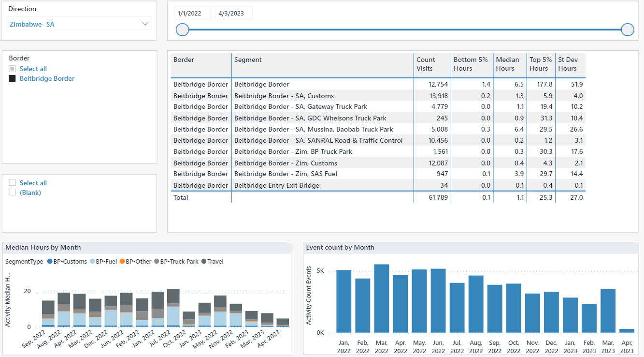This screenshot has width=644, height=357.
Task: Click the left date slider handle
Action: [182, 30]
